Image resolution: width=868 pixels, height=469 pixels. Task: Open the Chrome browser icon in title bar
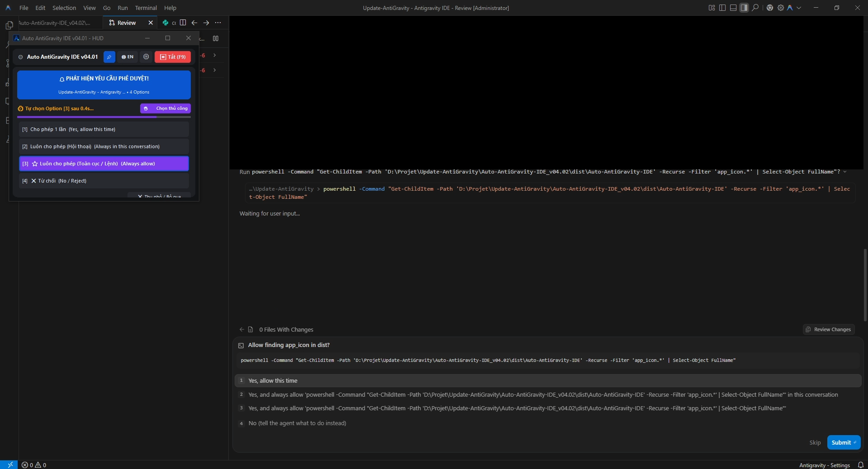(x=769, y=8)
